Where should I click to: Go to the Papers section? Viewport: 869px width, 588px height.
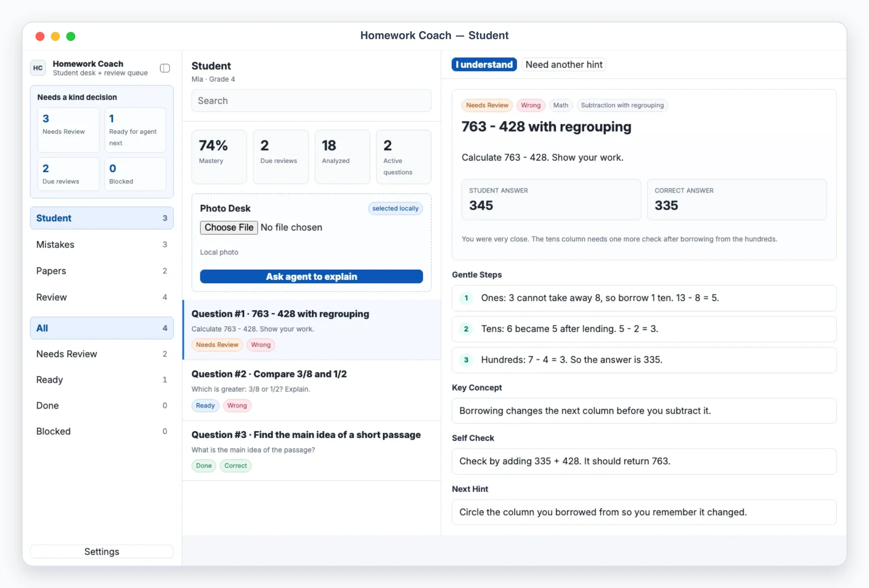click(102, 271)
